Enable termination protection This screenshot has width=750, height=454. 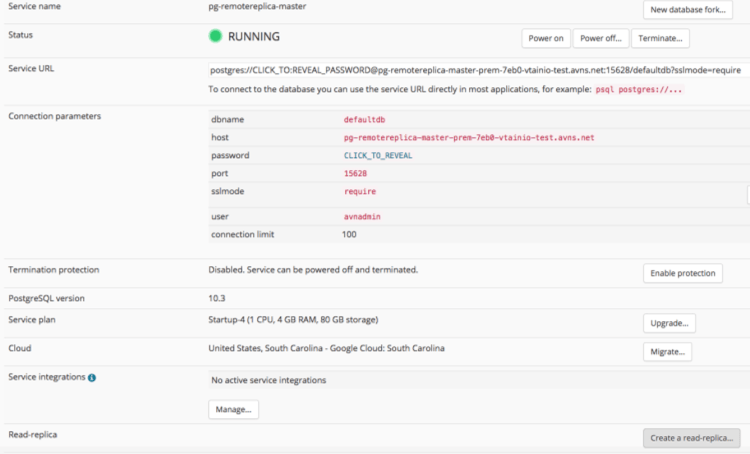[683, 273]
